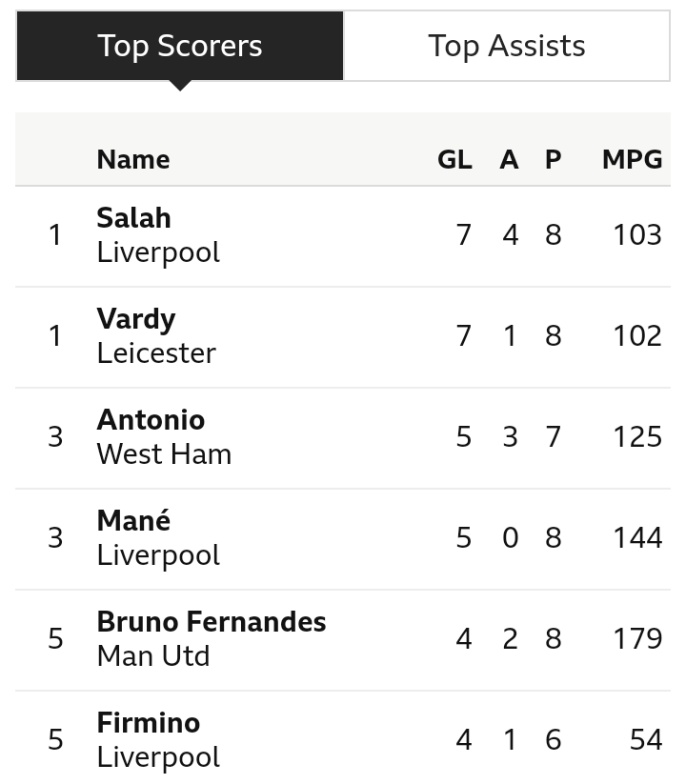Screen dimensions: 686x784
Task: Click the P column header
Action: tap(553, 160)
